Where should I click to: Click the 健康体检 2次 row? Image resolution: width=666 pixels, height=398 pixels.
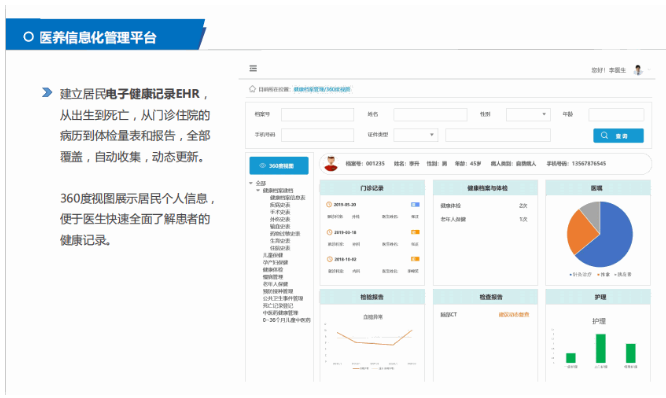[484, 206]
